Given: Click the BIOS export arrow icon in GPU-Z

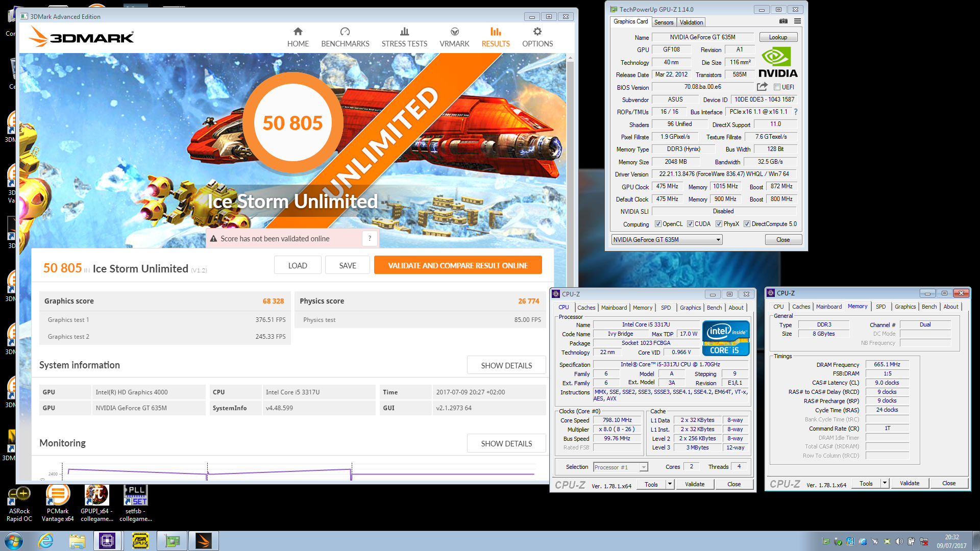Looking at the screenshot, I should tap(762, 87).
